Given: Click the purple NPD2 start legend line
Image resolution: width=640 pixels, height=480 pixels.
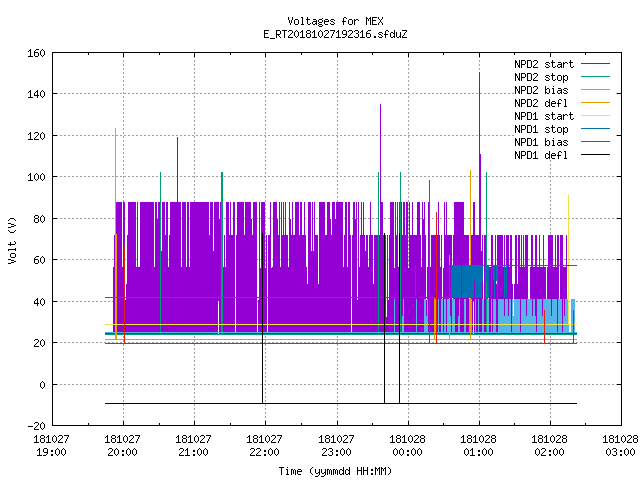Looking at the screenshot, I should pyautogui.click(x=595, y=64).
